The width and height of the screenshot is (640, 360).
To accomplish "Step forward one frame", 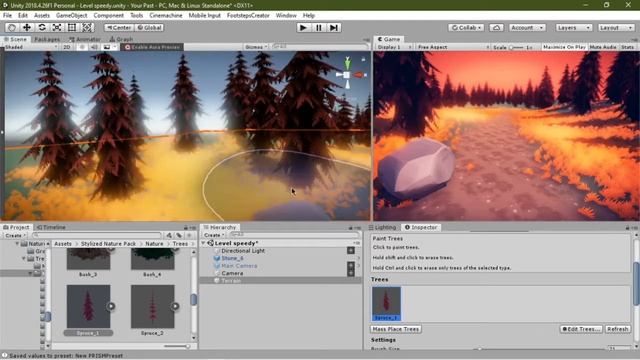I will (334, 28).
